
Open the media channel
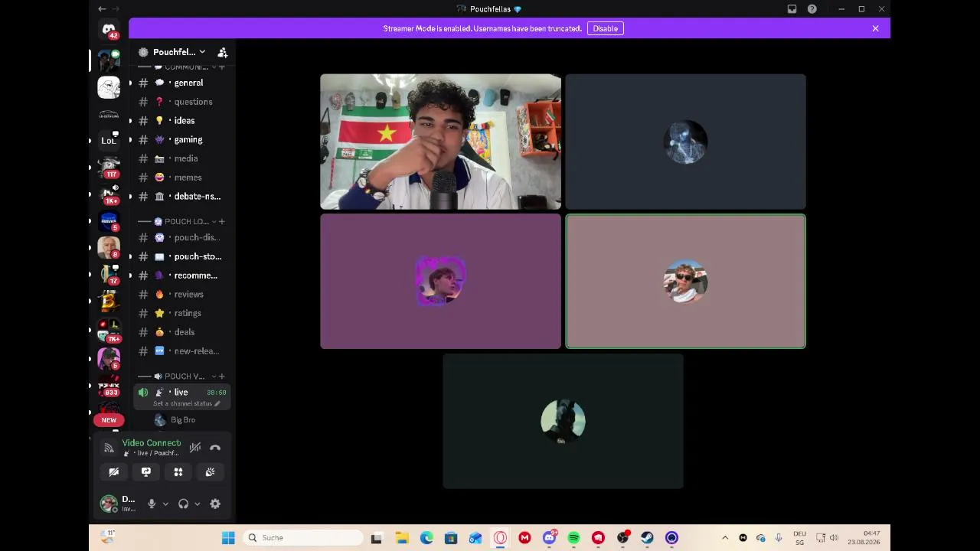(181, 158)
